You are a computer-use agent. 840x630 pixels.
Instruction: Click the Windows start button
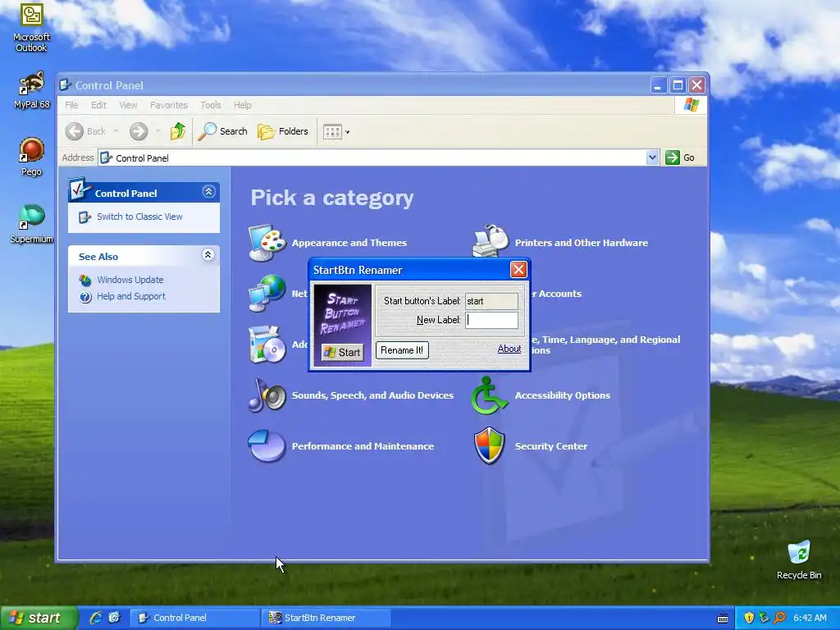(38, 618)
